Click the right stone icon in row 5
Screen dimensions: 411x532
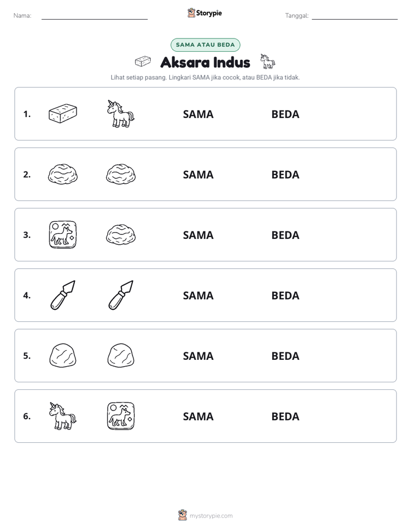pyautogui.click(x=121, y=355)
